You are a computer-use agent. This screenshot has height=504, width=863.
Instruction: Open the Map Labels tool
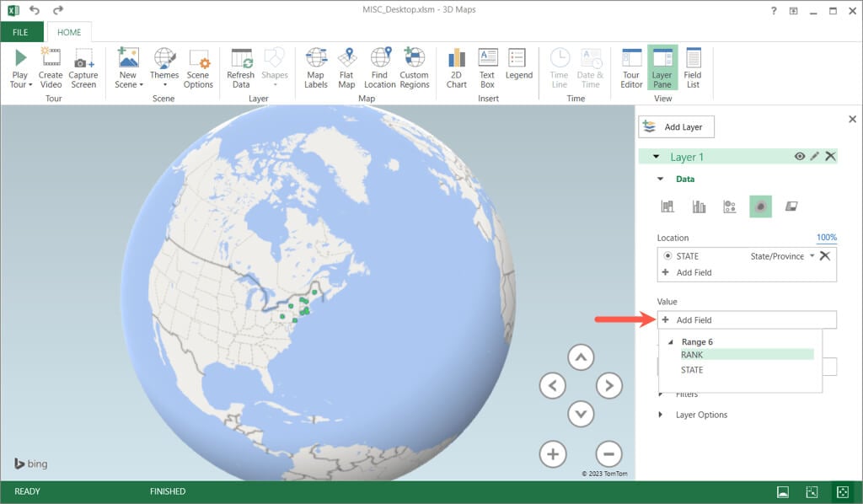tap(316, 68)
